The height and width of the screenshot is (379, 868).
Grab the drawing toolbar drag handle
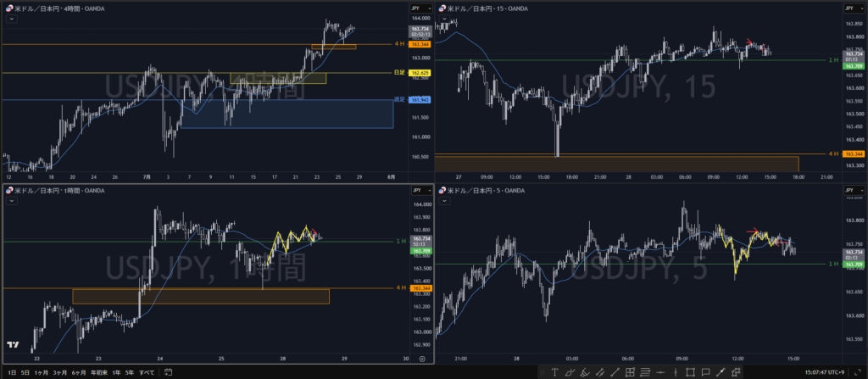[542, 372]
